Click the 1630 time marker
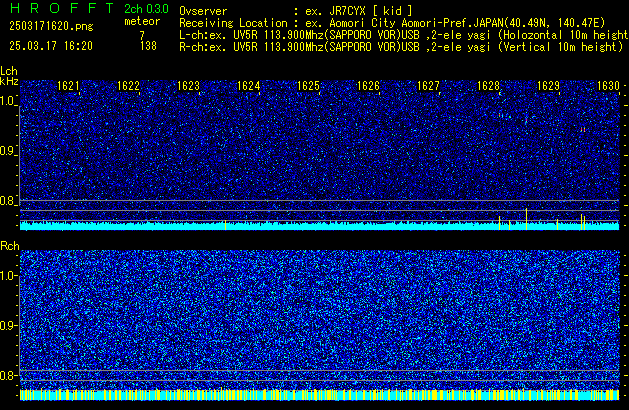 click(x=608, y=86)
